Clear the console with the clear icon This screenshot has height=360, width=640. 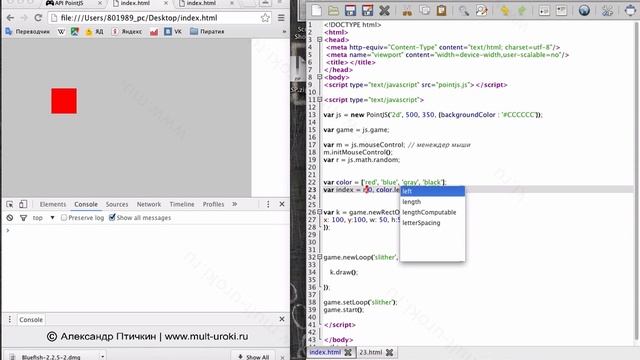pos(10,218)
